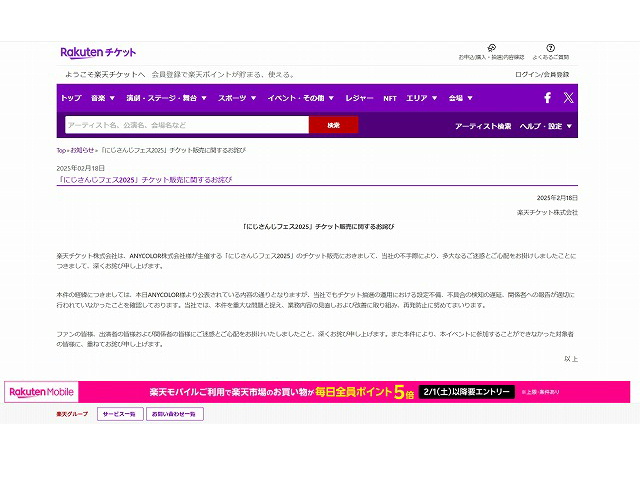Screen dimensions: 640x480
Task: Expand the イベント・その他 menu
Action: click(301, 98)
